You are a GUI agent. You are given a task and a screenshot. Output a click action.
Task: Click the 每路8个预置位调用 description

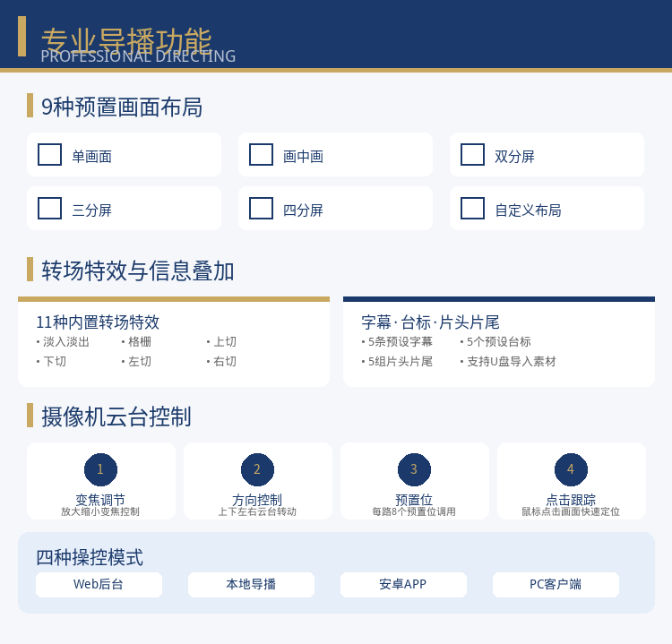[414, 511]
